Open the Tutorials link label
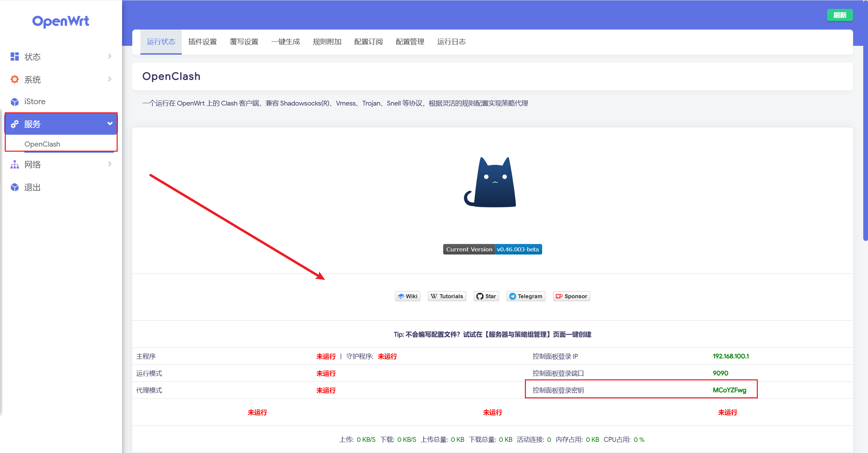This screenshot has width=868, height=453. [451, 296]
